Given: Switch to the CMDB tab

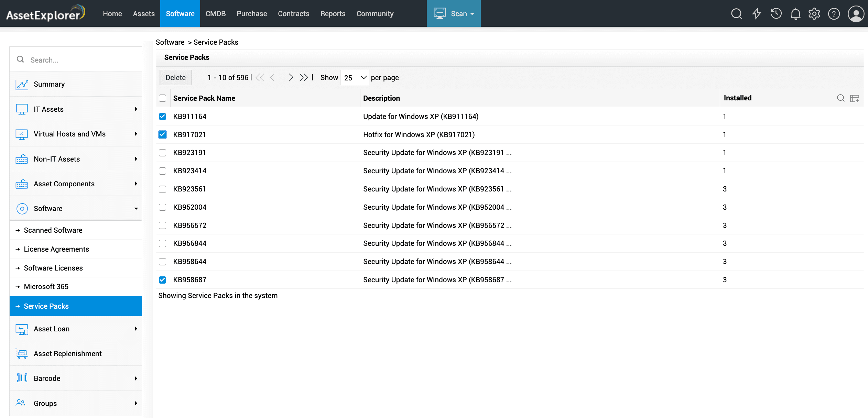Looking at the screenshot, I should [215, 14].
